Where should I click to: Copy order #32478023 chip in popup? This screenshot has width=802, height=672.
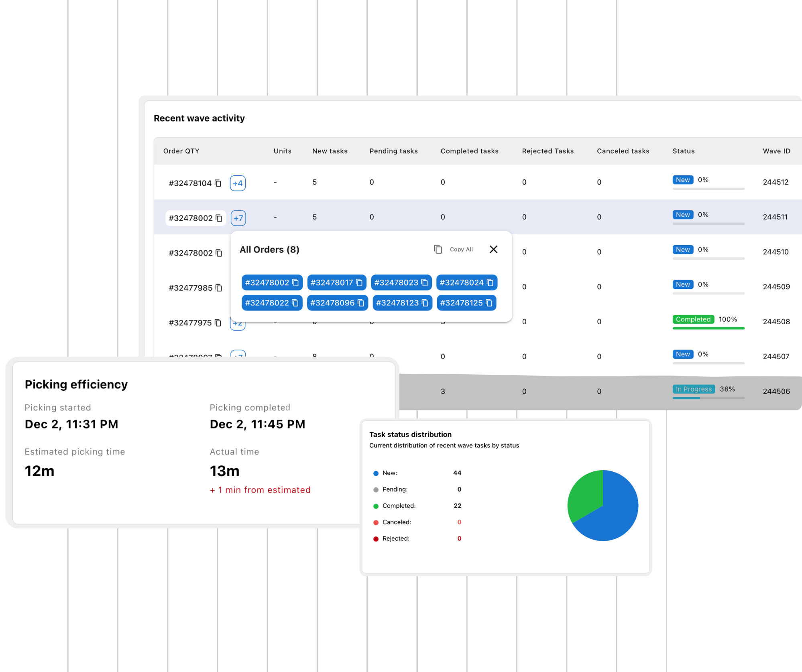point(425,283)
